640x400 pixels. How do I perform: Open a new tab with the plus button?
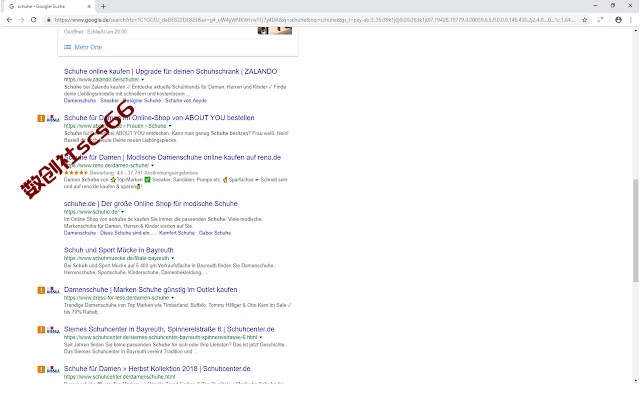click(x=103, y=6)
